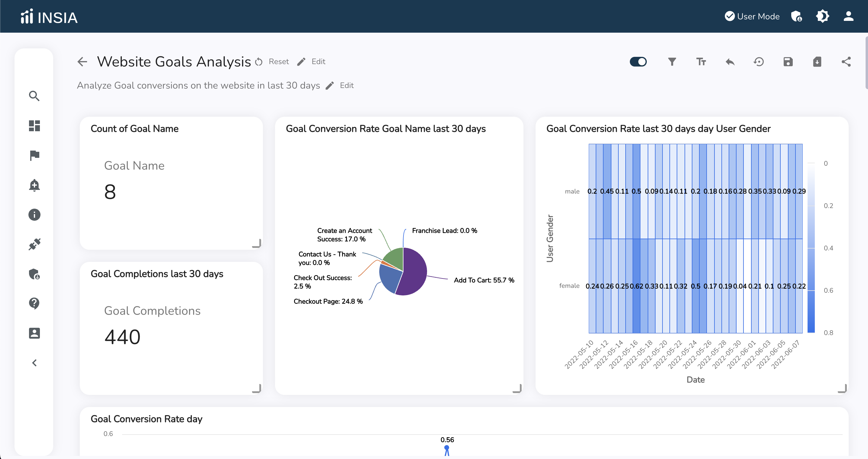Save the dashboard with the save icon

tap(788, 62)
